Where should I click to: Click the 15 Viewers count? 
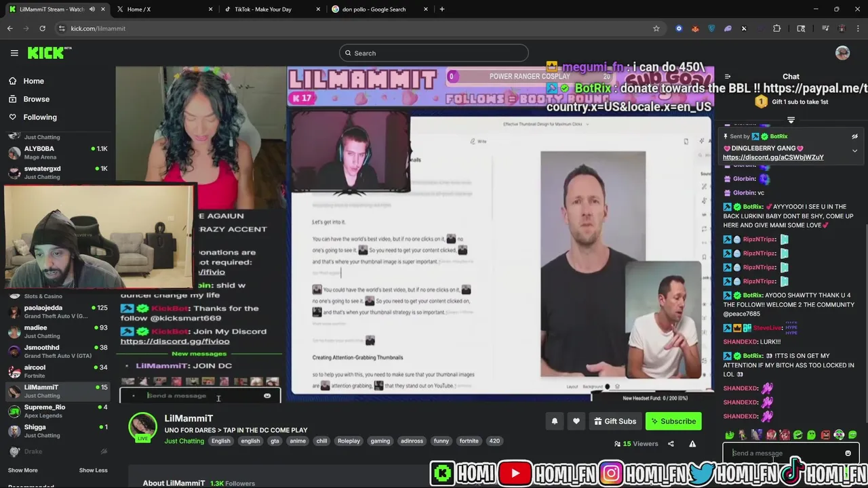coord(636,444)
